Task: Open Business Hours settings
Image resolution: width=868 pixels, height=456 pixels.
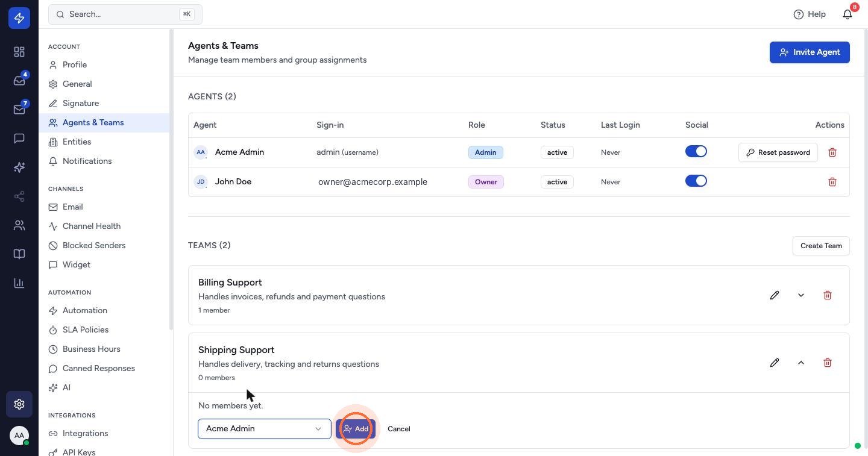Action: click(x=104, y=349)
